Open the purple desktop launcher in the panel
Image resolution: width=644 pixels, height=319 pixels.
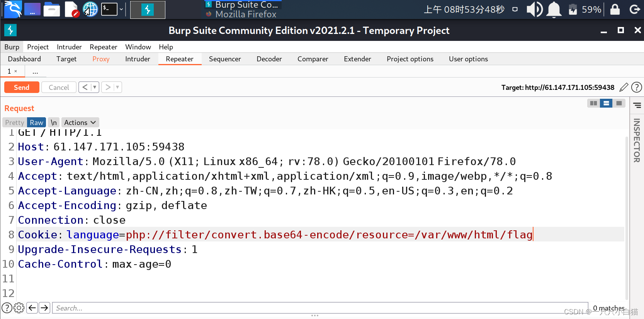tap(32, 9)
